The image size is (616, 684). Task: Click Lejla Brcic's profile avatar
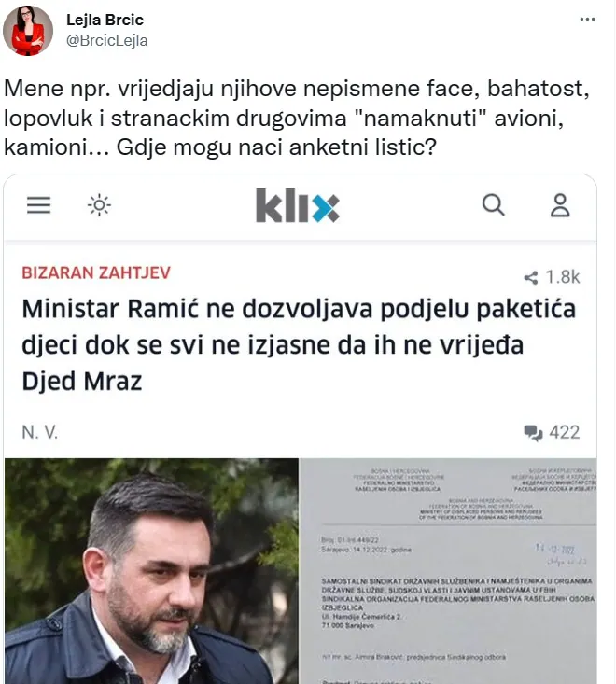pos(28,31)
